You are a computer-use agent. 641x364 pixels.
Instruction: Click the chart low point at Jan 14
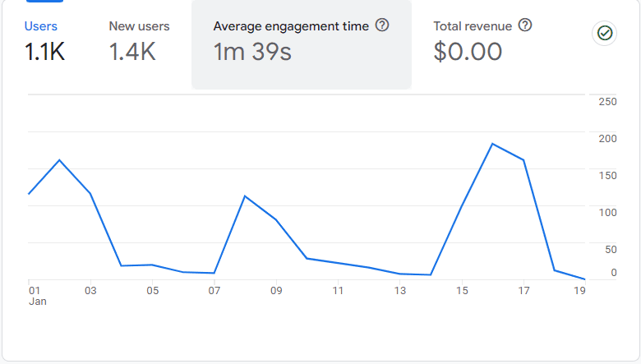(x=431, y=274)
